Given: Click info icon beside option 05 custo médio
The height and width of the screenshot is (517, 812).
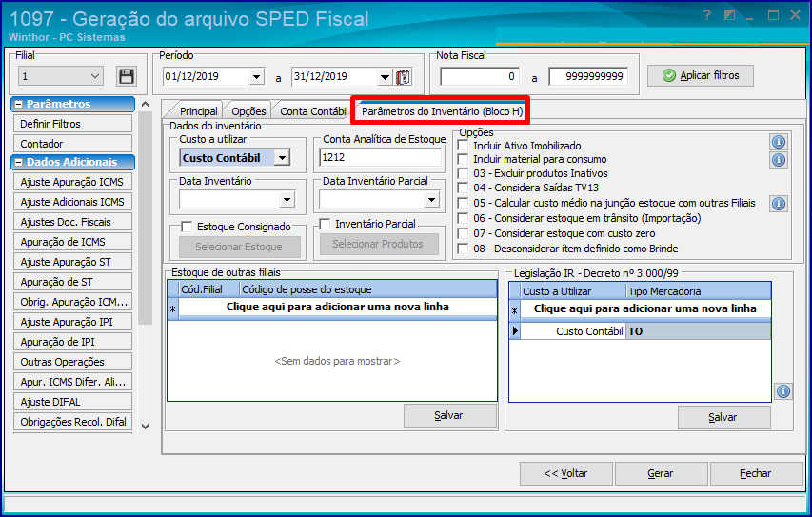Looking at the screenshot, I should click(779, 204).
